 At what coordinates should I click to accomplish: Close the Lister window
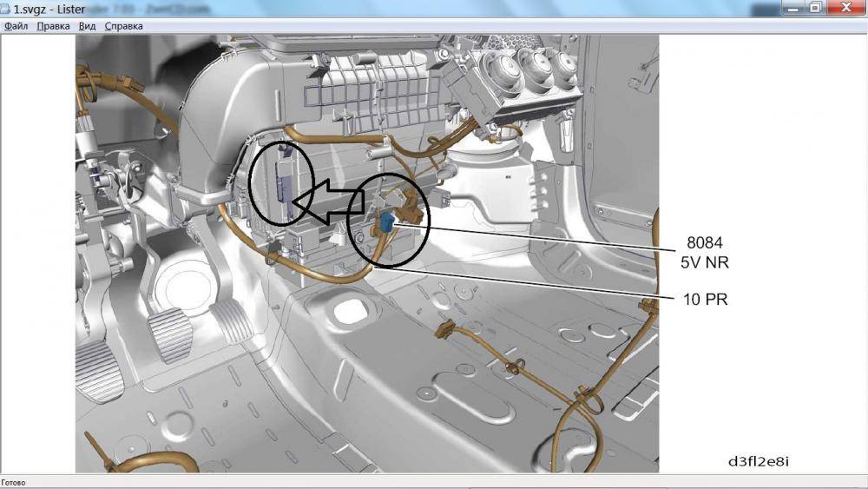(x=845, y=7)
